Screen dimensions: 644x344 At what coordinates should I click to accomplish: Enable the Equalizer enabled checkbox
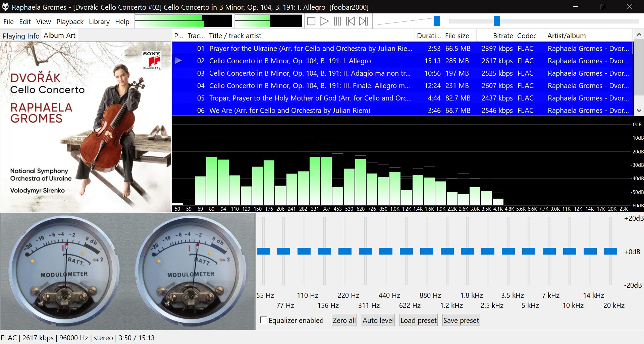pos(264,320)
